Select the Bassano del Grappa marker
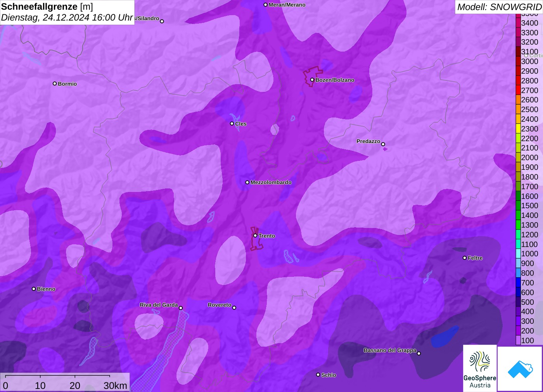 419,353
